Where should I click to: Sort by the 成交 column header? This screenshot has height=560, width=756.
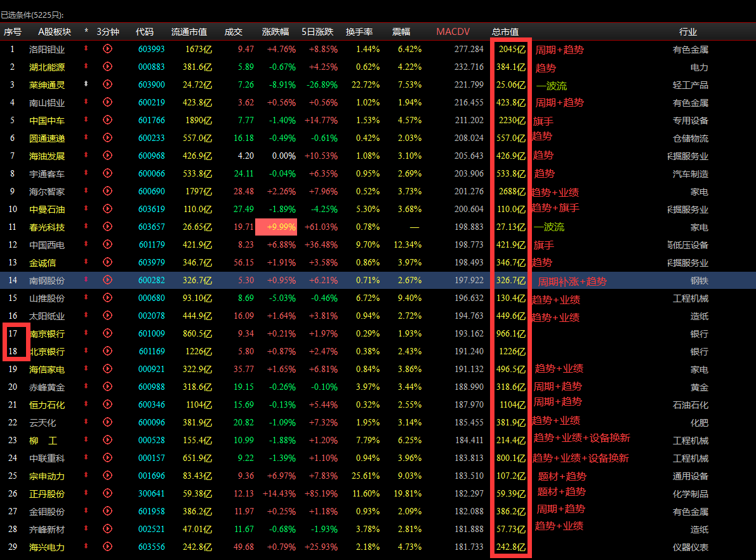coord(234,32)
